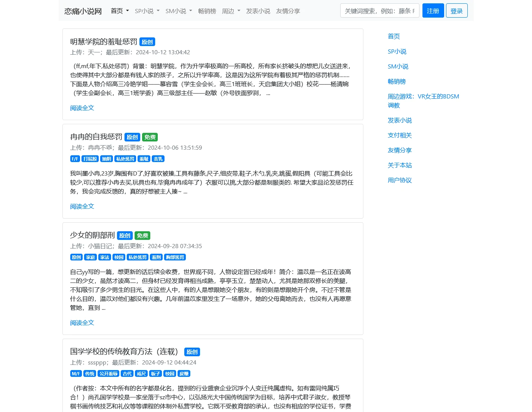This screenshot has width=532, height=412.
Task: Open the 支付相关 sidebar link
Action: point(400,135)
